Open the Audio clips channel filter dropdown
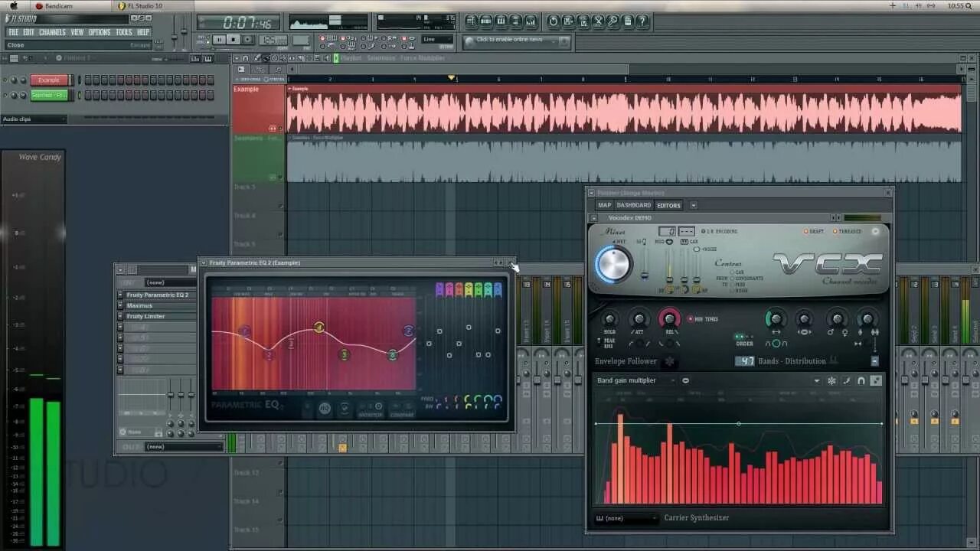This screenshot has width=980, height=551. pos(34,119)
